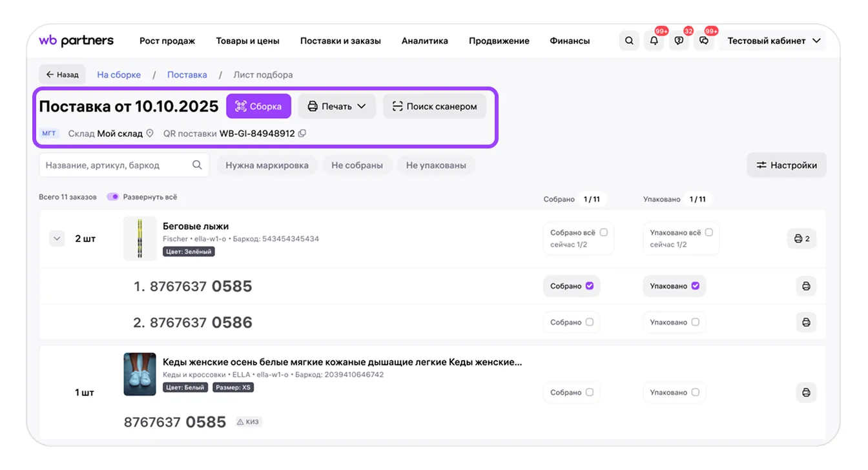Image resolution: width=868 pixels, height=470 pixels.
Task: Follow the На сборке breadcrumb link
Action: click(119, 75)
